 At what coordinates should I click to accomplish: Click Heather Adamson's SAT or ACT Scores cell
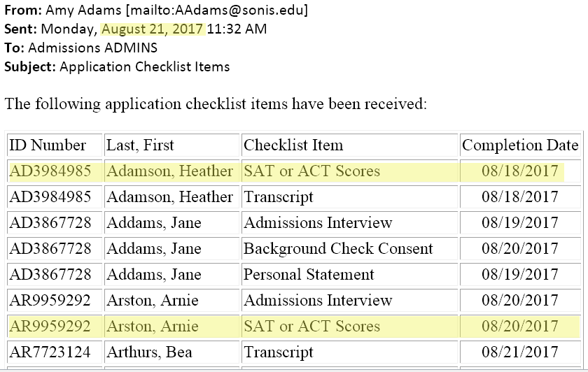[x=311, y=171]
